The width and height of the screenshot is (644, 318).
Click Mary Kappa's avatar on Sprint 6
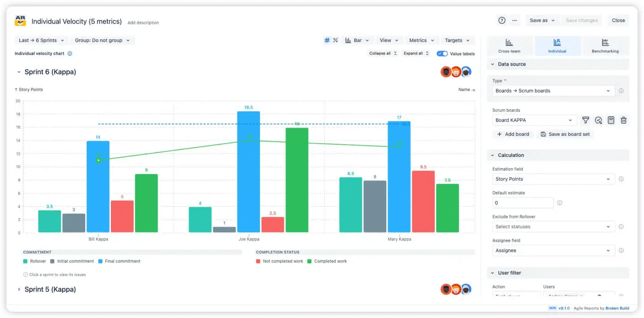pos(466,71)
